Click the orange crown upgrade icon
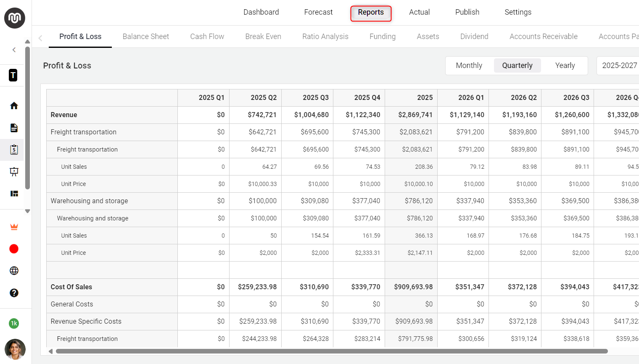 point(14,227)
